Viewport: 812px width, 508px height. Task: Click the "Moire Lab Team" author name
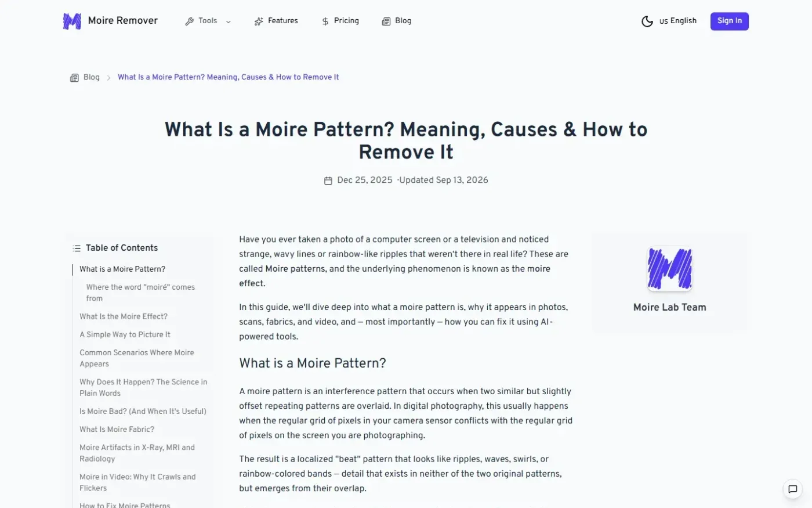(670, 308)
